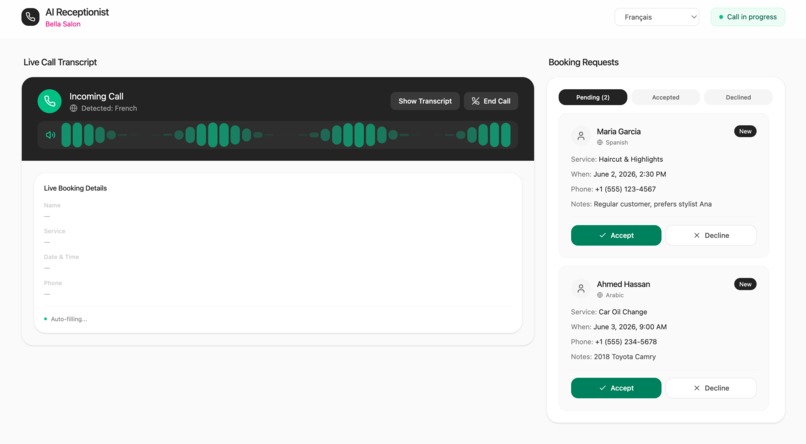
Task: Click the speaker volume icon in waveform bar
Action: click(50, 135)
